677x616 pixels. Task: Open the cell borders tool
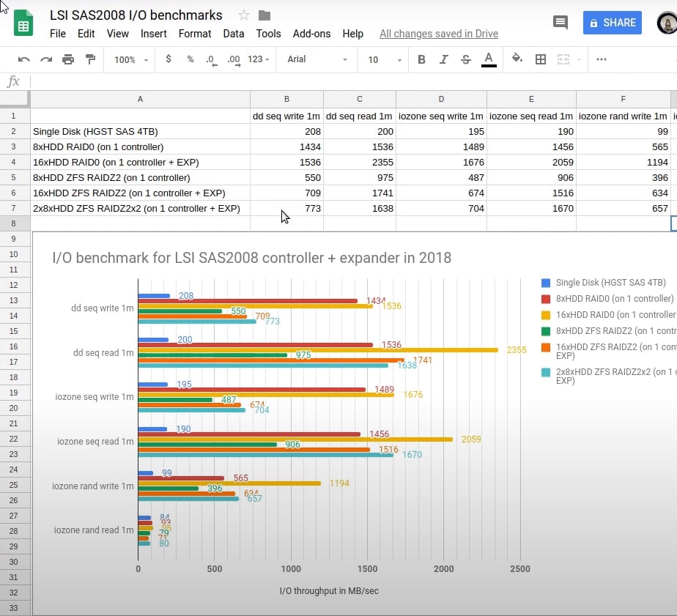pyautogui.click(x=540, y=59)
